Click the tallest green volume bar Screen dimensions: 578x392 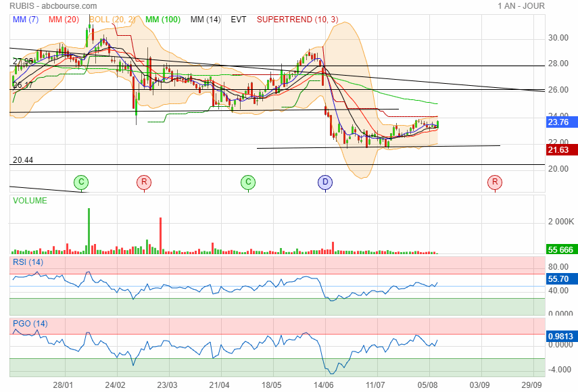pos(89,231)
